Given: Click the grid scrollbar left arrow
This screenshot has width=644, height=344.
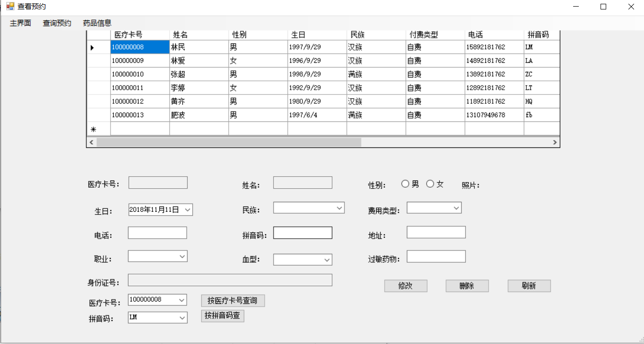Looking at the screenshot, I should (x=92, y=142).
